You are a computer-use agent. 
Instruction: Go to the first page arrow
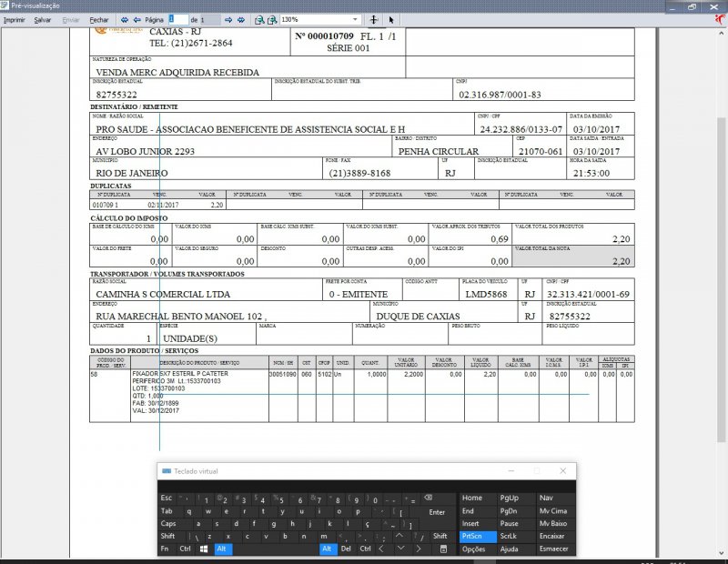tap(125, 19)
